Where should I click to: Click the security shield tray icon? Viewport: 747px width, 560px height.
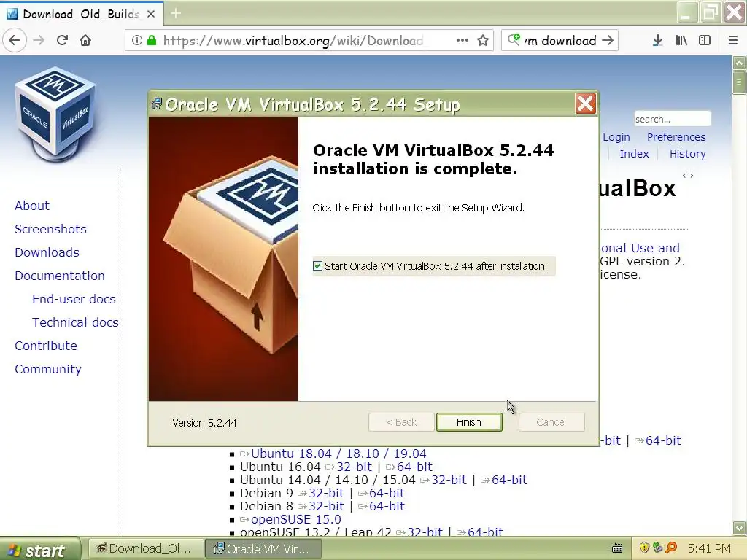(644, 548)
